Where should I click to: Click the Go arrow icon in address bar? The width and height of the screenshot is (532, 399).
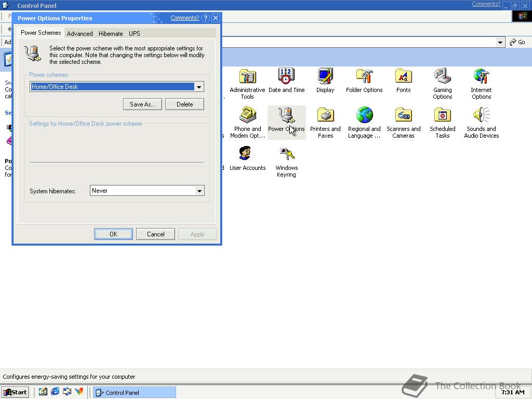[x=513, y=42]
